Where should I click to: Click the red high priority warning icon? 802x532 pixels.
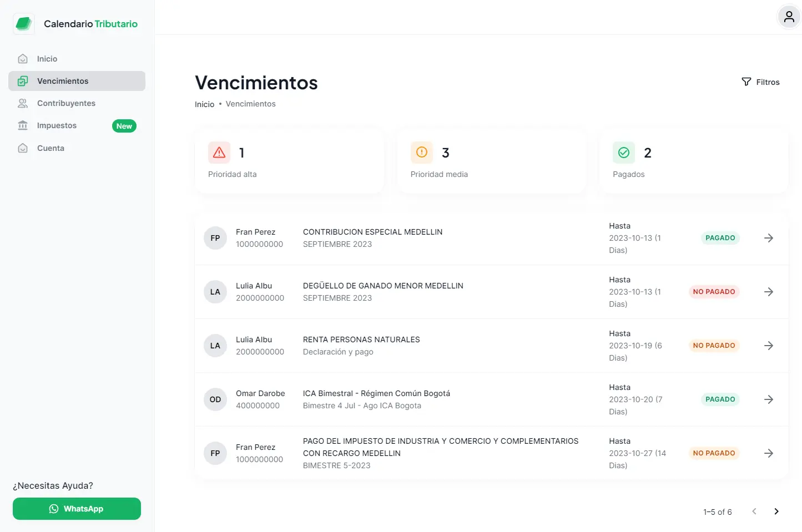coord(219,153)
